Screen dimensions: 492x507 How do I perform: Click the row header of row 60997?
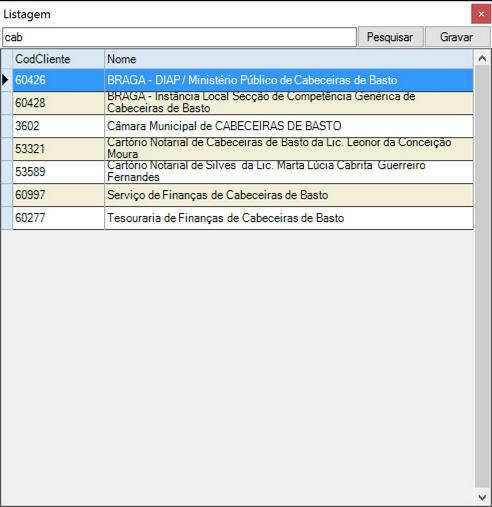[x=7, y=195]
